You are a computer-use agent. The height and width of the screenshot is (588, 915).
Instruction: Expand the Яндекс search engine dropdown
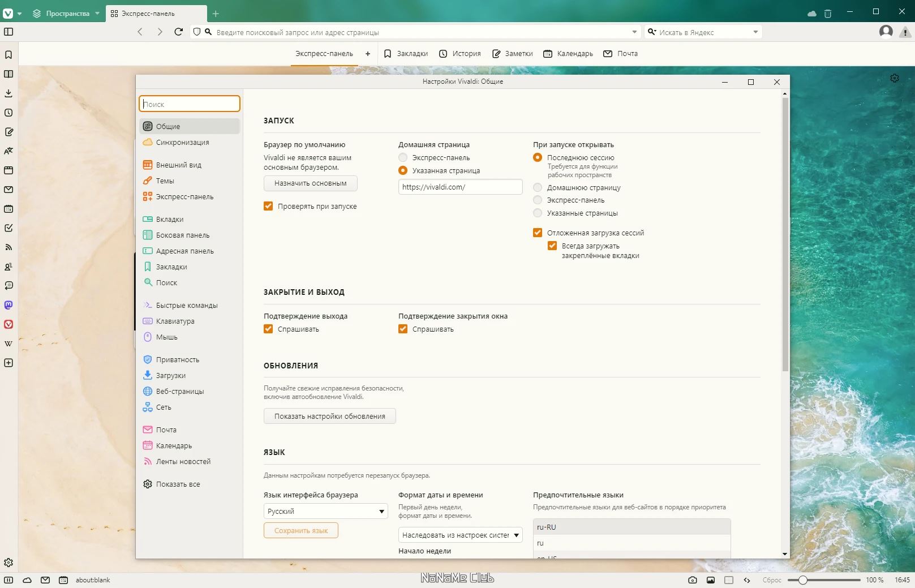pyautogui.click(x=755, y=32)
